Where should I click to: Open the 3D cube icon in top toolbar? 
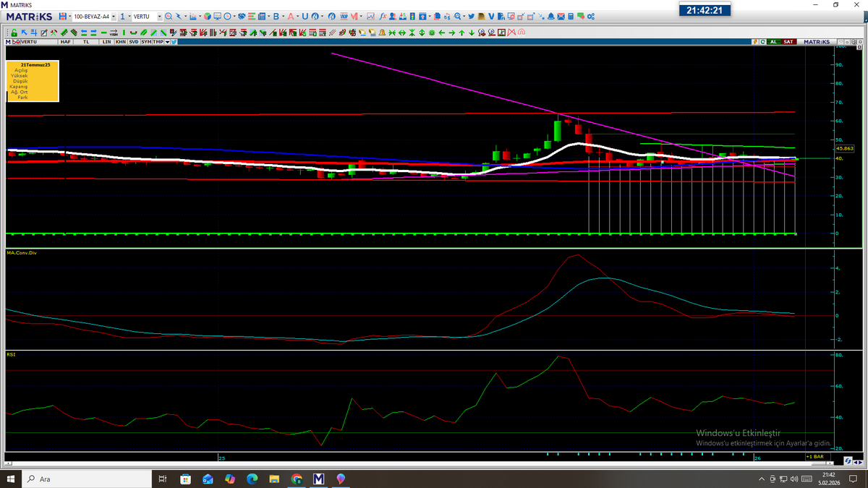pos(207,16)
